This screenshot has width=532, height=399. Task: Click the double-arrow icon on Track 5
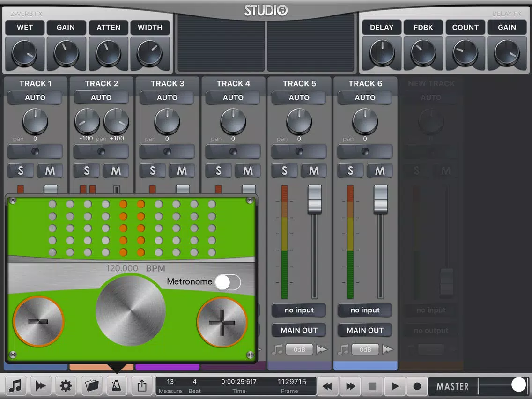(x=322, y=349)
